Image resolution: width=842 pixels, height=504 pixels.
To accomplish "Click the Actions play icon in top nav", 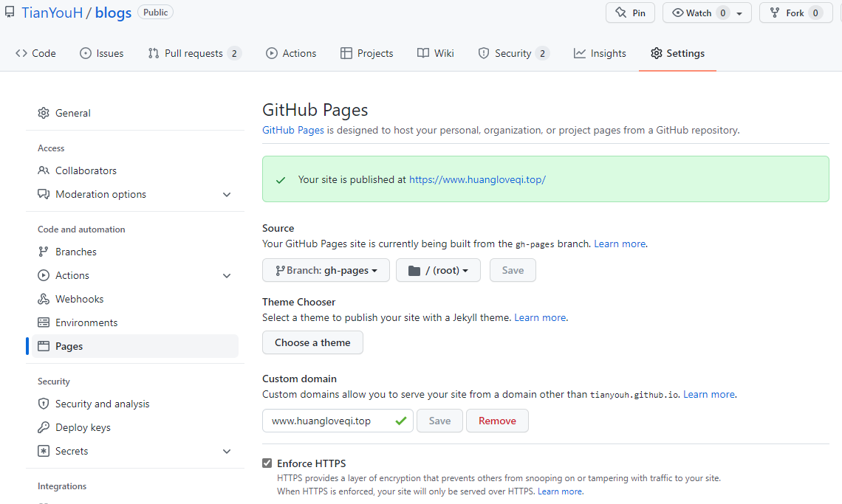I will [272, 53].
